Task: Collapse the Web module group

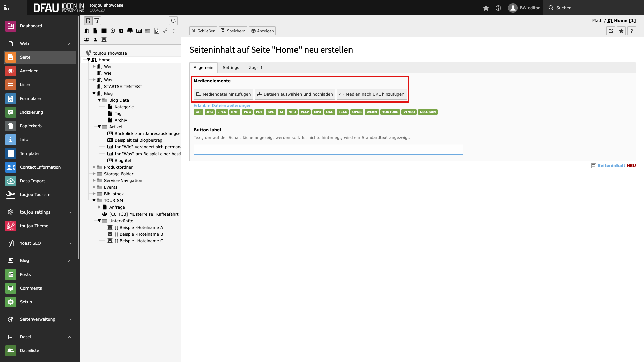Action: (70, 44)
